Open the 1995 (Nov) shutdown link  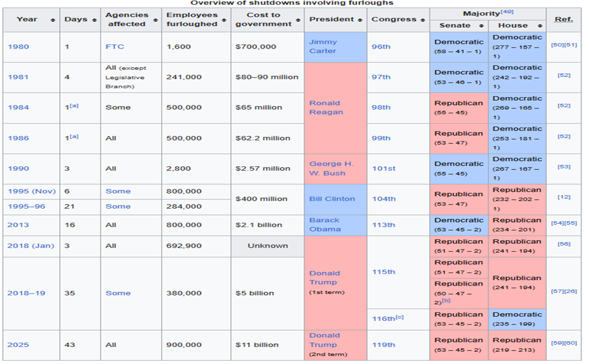32,191
